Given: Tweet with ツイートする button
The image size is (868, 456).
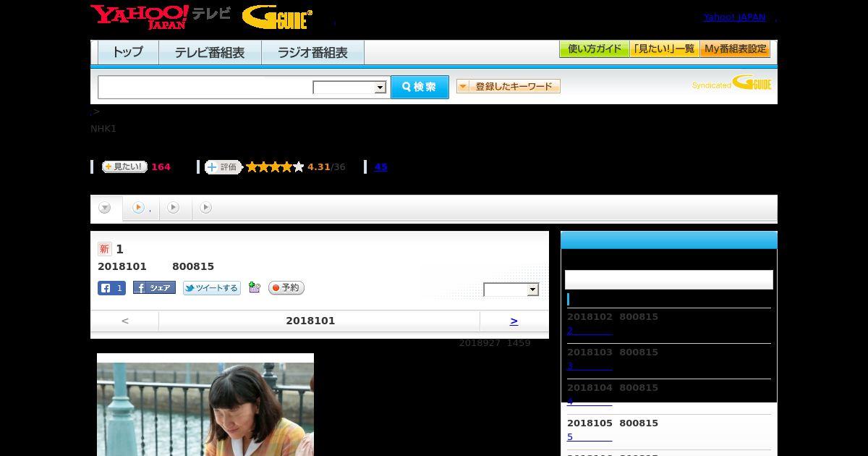Looking at the screenshot, I should point(211,288).
